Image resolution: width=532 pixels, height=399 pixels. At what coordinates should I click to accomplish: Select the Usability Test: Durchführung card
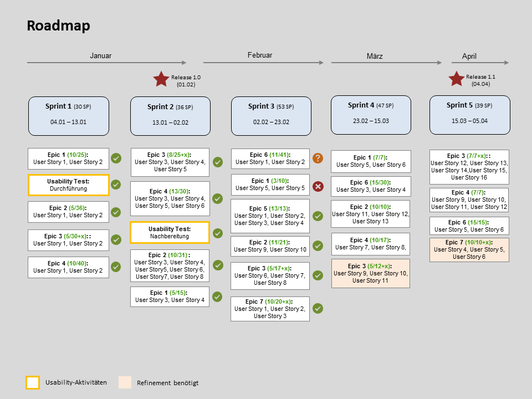pyautogui.click(x=68, y=185)
